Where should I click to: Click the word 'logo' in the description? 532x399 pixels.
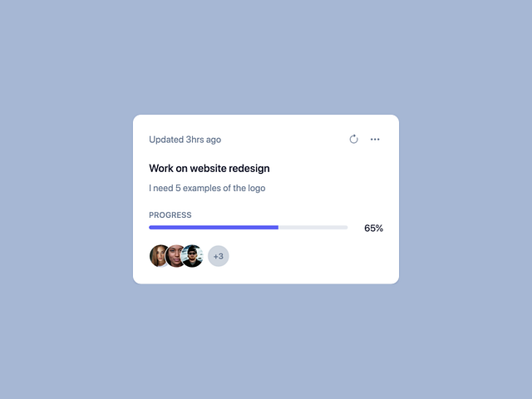coord(255,188)
